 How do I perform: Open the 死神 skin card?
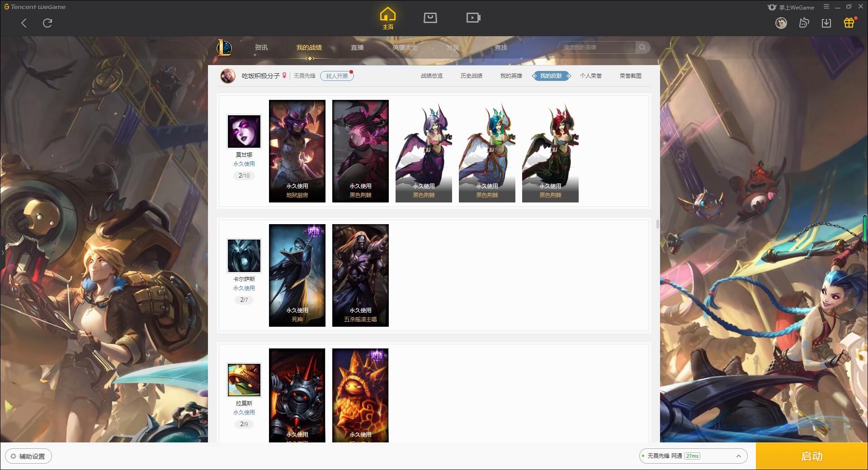(x=297, y=275)
